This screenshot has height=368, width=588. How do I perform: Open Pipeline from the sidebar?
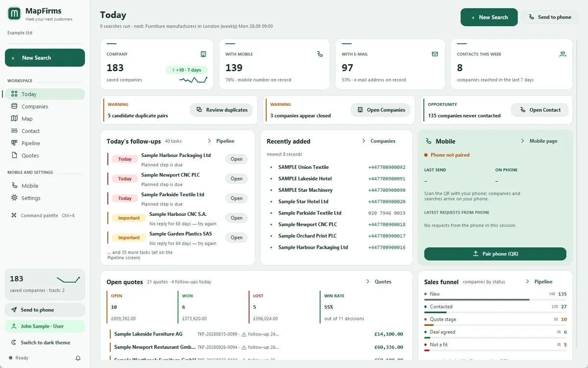click(45, 143)
